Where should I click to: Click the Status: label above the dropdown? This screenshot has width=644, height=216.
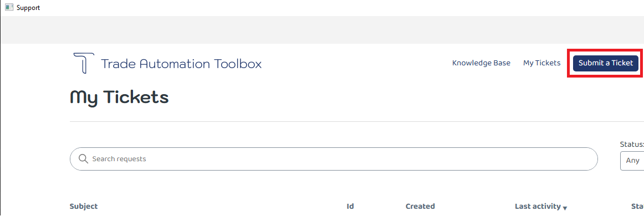tap(632, 144)
